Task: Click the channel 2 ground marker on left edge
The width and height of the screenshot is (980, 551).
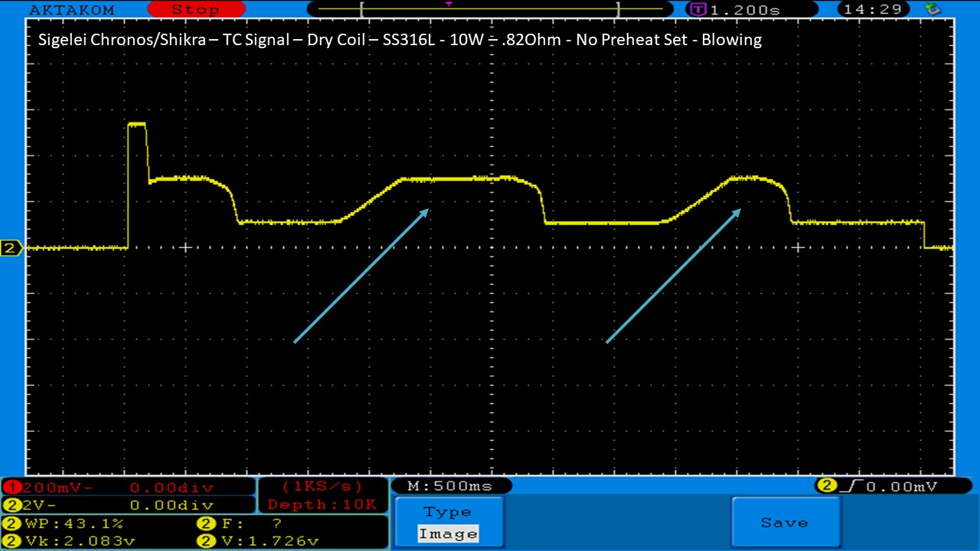Action: pos(11,248)
